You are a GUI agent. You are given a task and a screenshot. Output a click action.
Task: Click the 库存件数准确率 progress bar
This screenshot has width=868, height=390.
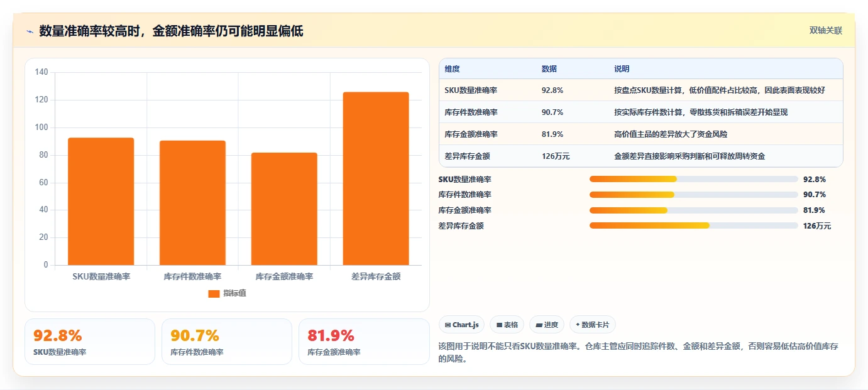click(x=693, y=195)
